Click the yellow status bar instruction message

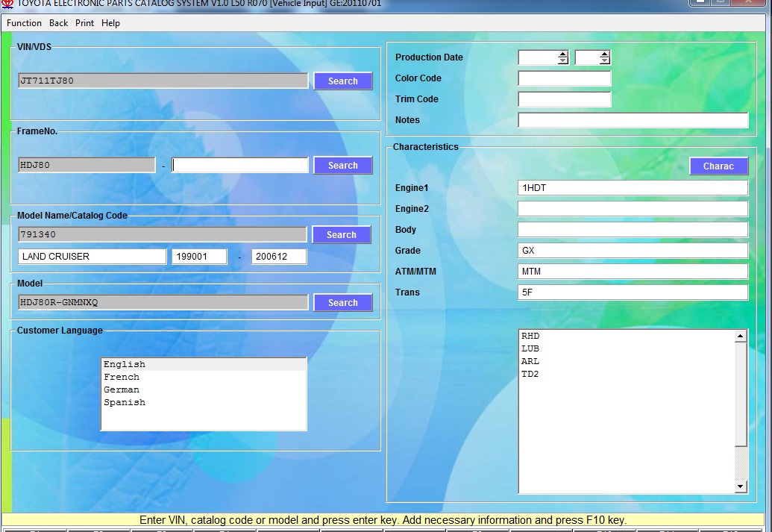click(x=383, y=520)
